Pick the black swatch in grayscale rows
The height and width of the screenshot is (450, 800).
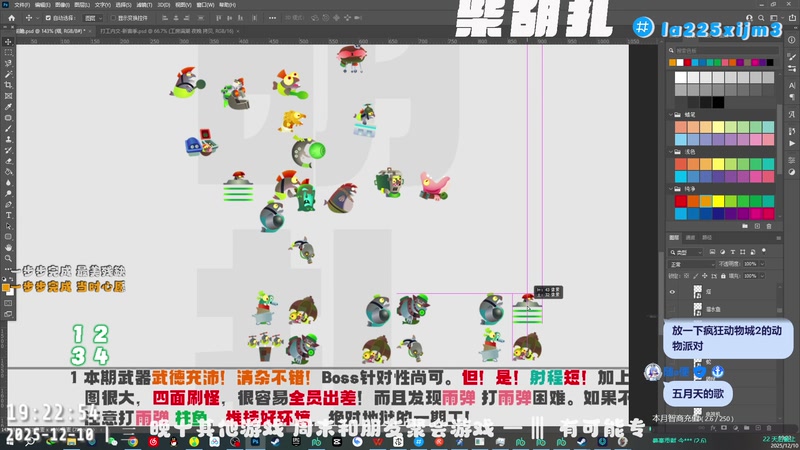pos(718,102)
